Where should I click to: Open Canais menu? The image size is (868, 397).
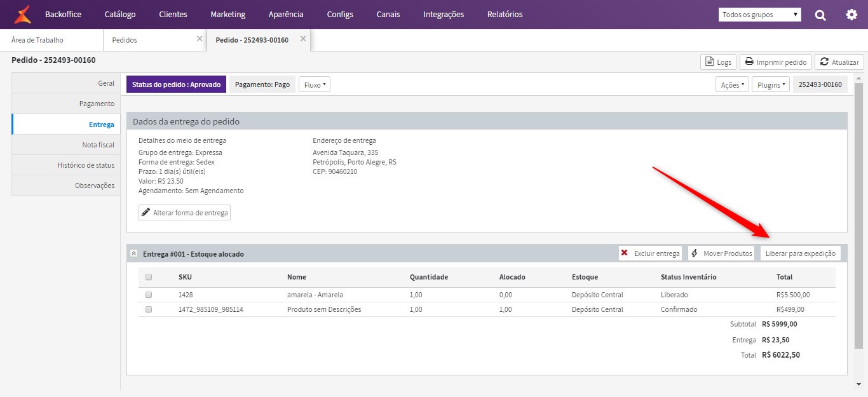388,14
